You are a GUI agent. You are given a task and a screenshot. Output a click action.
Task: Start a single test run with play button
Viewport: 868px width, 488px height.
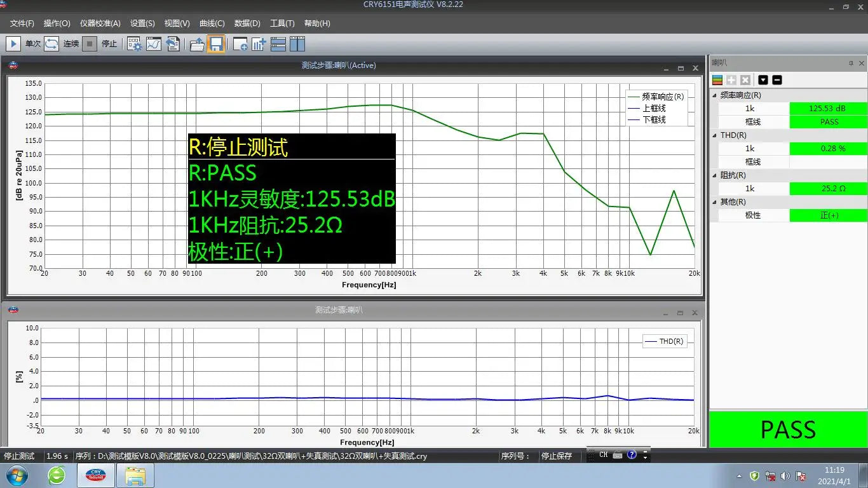[x=13, y=44]
